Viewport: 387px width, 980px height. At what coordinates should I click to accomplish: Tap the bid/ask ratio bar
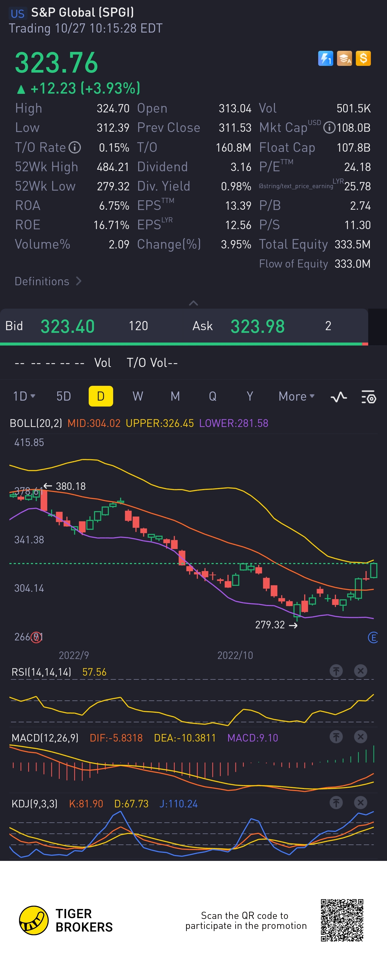pyautogui.click(x=184, y=344)
